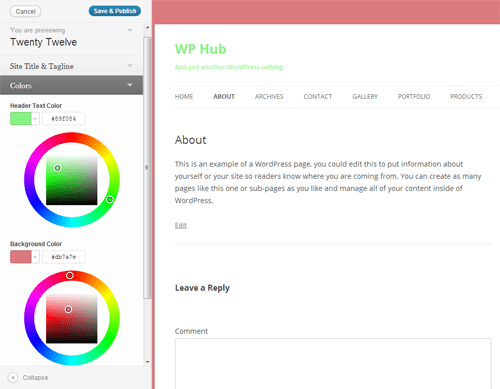The width and height of the screenshot is (500, 389).
Task: Click the Comment field label
Action: click(191, 331)
